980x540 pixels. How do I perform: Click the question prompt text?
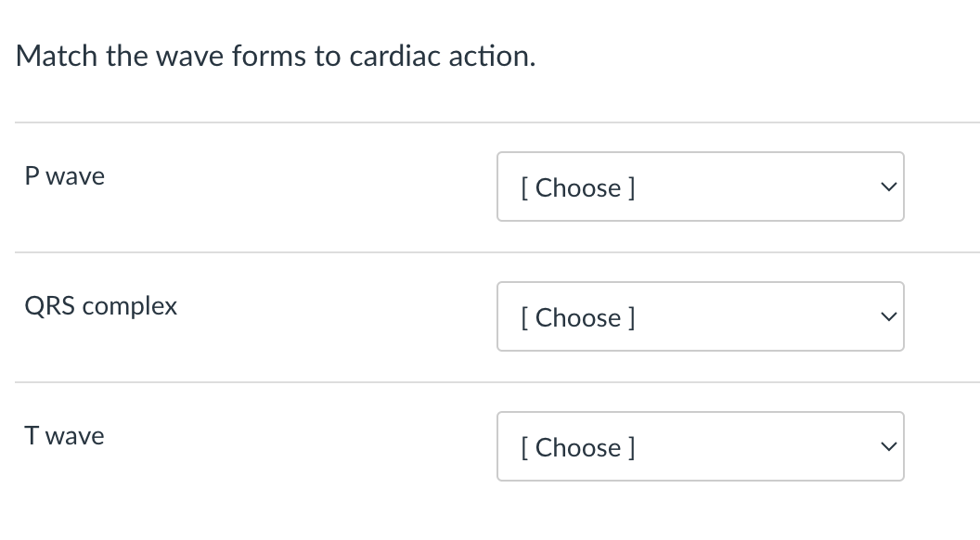tap(275, 56)
